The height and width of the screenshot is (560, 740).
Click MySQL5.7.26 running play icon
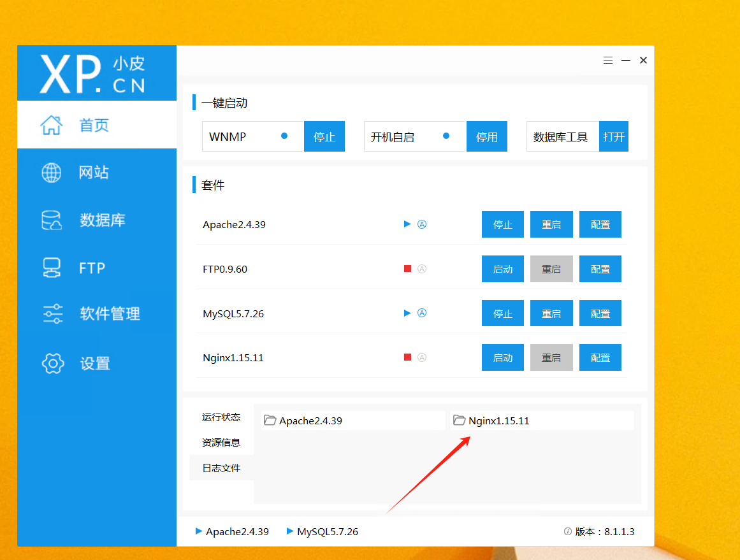(407, 313)
